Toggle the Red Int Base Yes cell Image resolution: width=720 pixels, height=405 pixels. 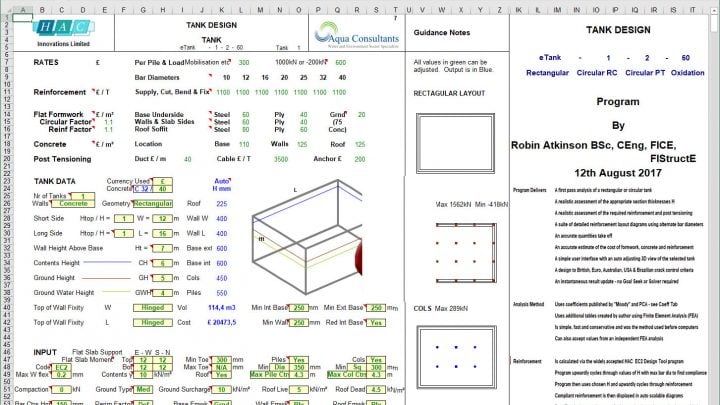(x=376, y=323)
